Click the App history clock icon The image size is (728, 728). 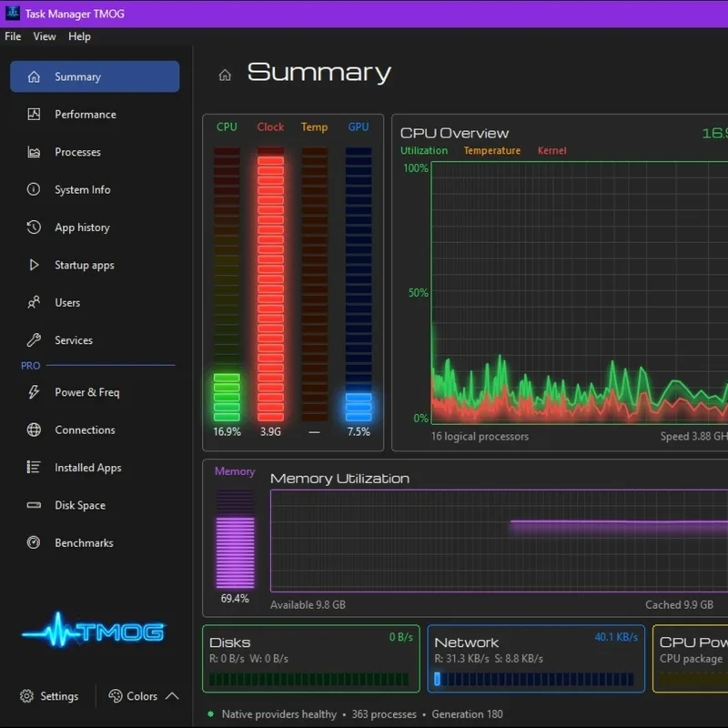point(34,227)
